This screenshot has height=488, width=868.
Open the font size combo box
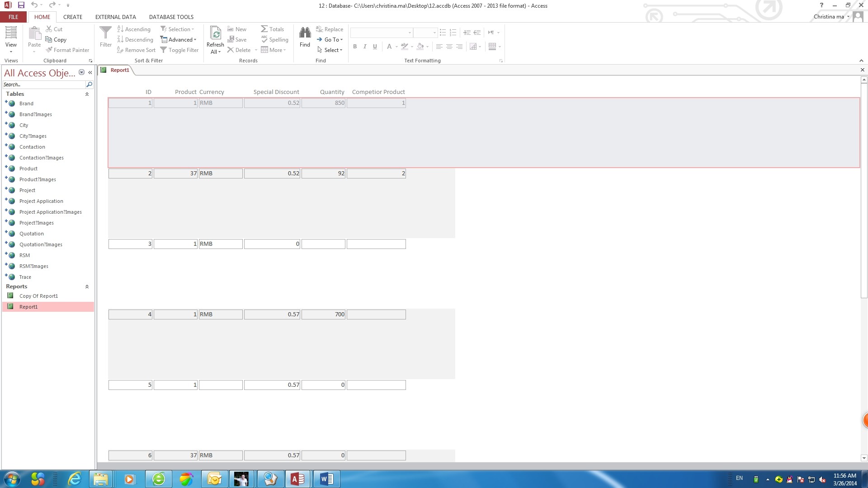coord(425,33)
